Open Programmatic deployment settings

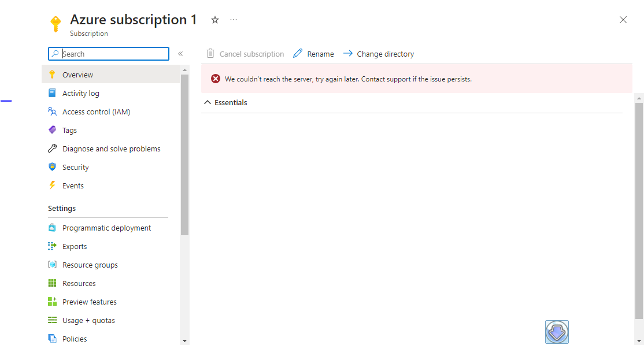(106, 227)
